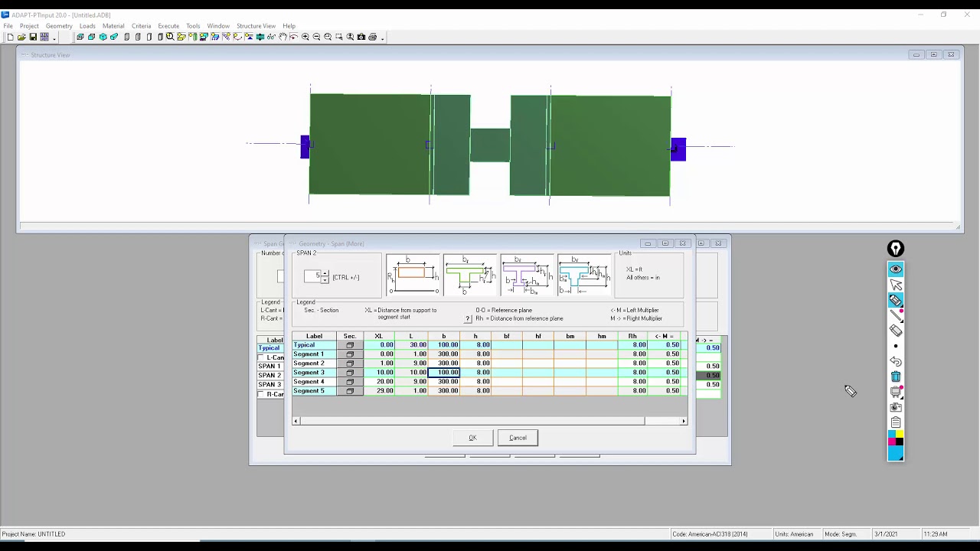
Task: Open the Geometry menu
Action: point(59,26)
